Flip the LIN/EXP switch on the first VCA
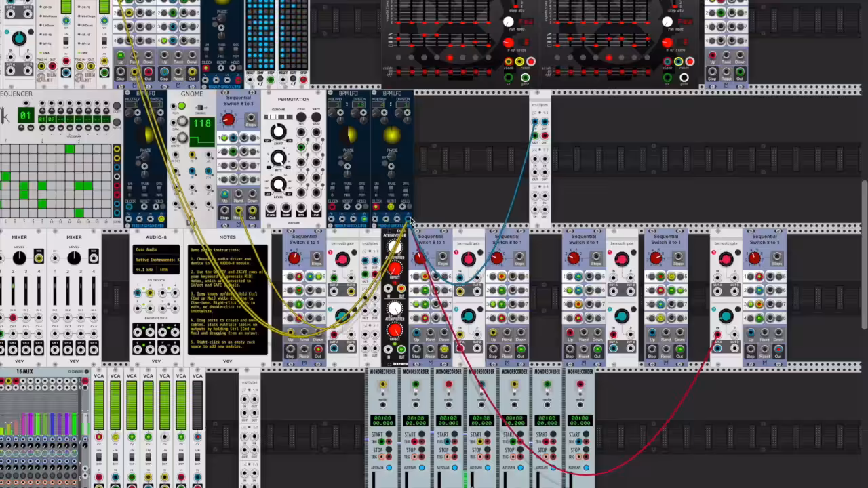868x488 pixels. 99,458
